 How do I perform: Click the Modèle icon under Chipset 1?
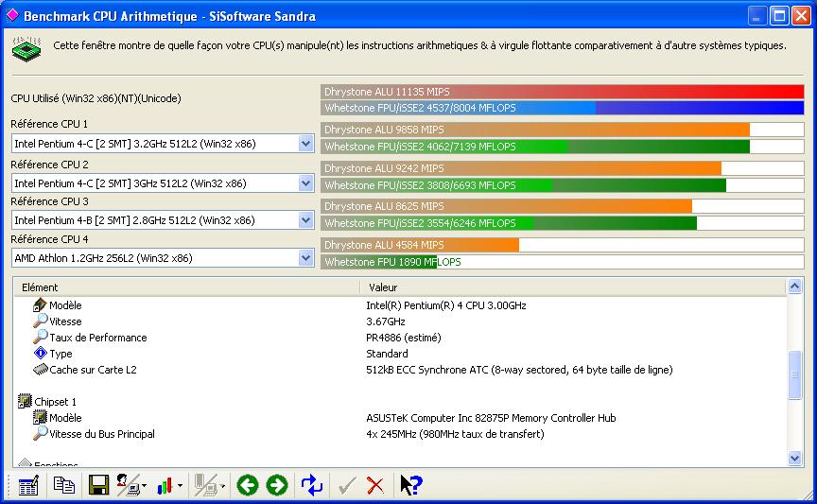pyautogui.click(x=40, y=417)
